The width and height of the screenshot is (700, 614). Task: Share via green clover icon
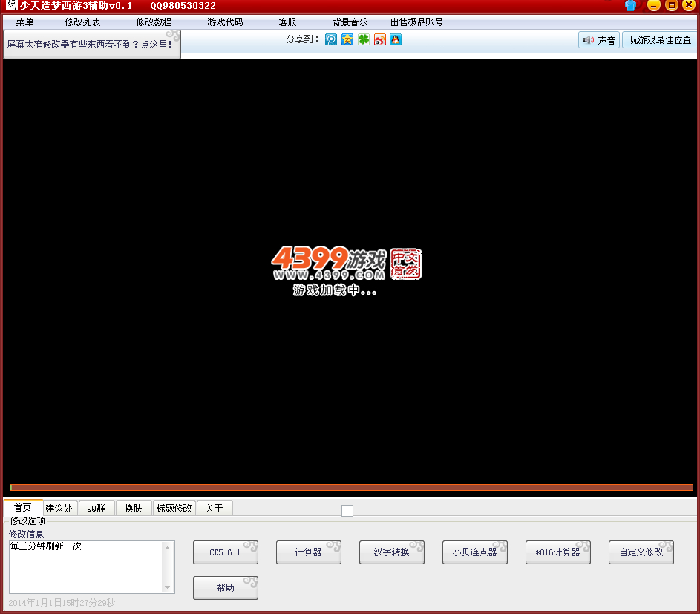coord(364,39)
